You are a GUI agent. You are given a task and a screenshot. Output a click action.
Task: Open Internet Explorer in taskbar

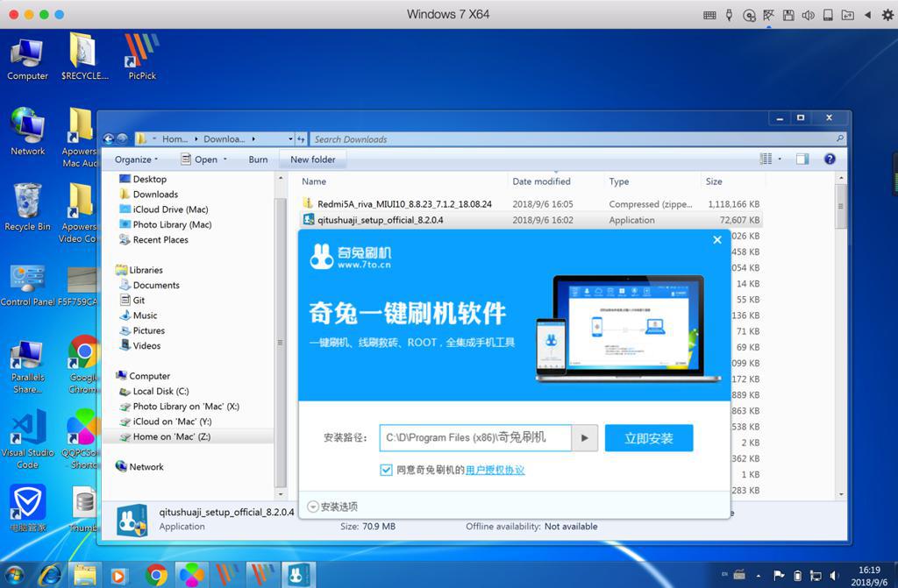tap(51, 575)
